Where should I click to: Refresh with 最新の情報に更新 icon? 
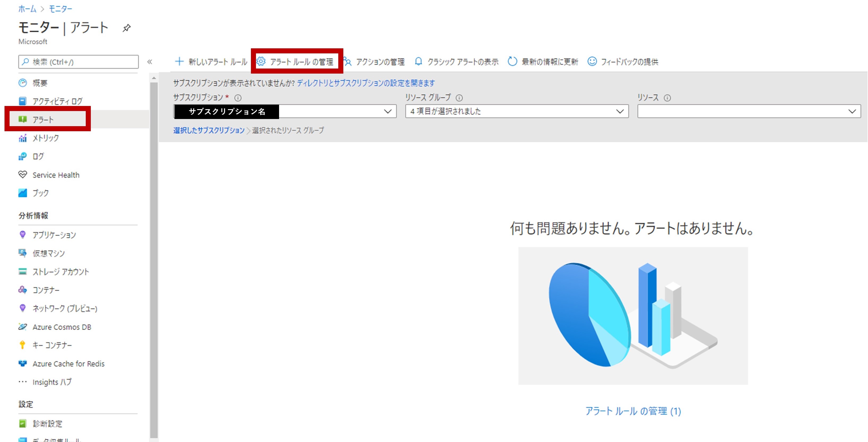point(512,61)
